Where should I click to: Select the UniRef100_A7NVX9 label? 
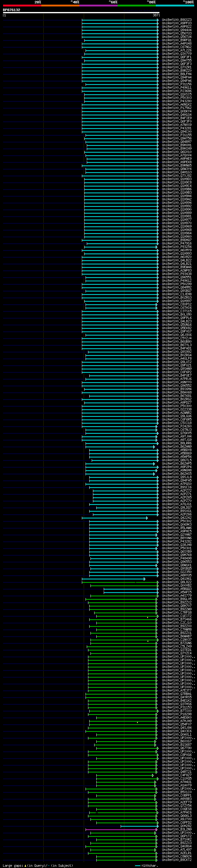(x=177, y=125)
